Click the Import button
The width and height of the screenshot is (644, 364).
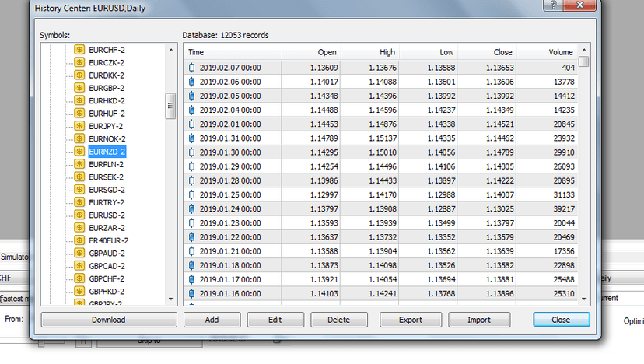478,320
